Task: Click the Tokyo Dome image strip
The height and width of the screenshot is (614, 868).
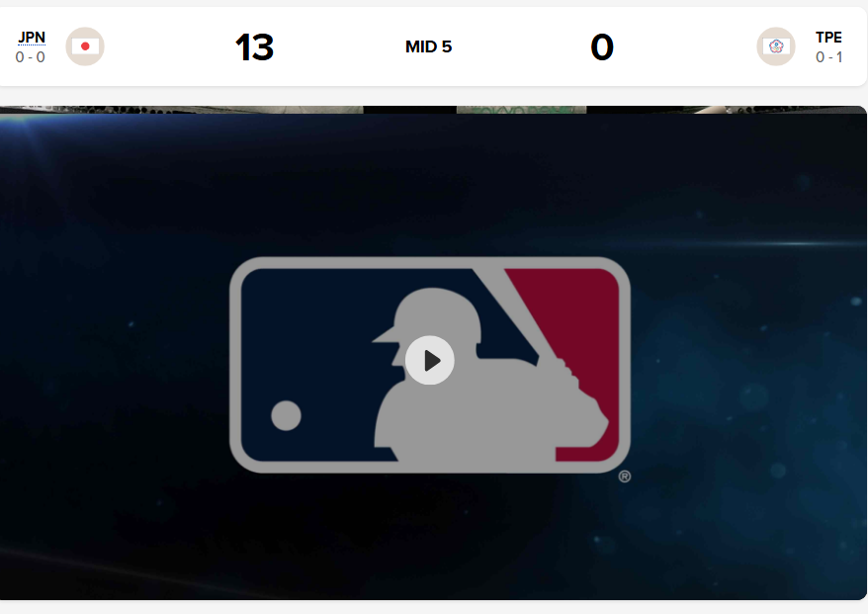Action: point(521,110)
